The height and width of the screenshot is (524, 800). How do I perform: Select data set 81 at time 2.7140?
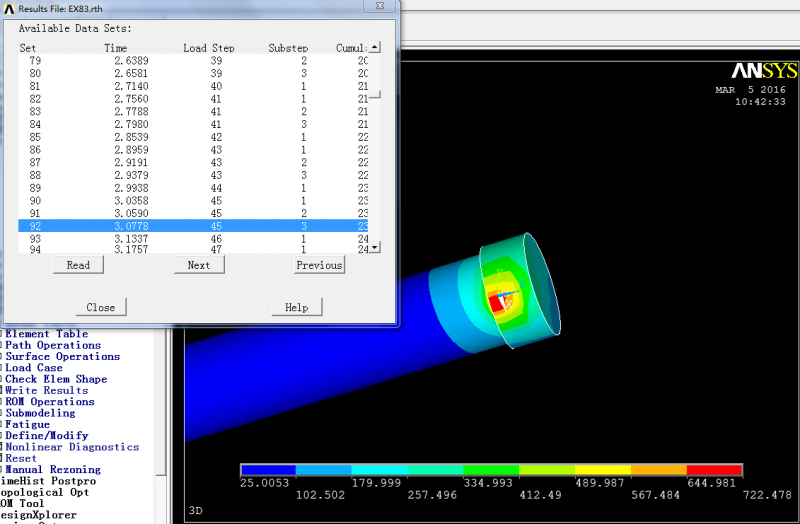point(193,86)
